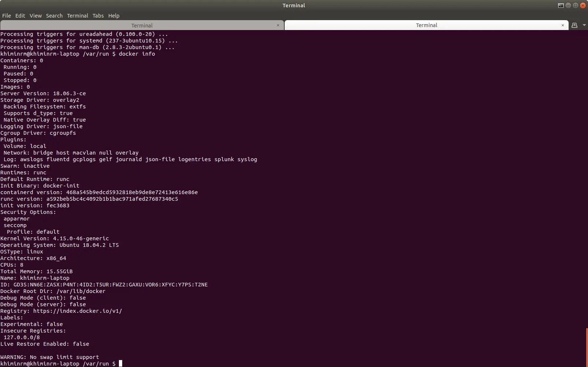Image resolution: width=588 pixels, height=367 pixels.
Task: Click 'Total Memory: 15.55GiB' line
Action: point(37,271)
